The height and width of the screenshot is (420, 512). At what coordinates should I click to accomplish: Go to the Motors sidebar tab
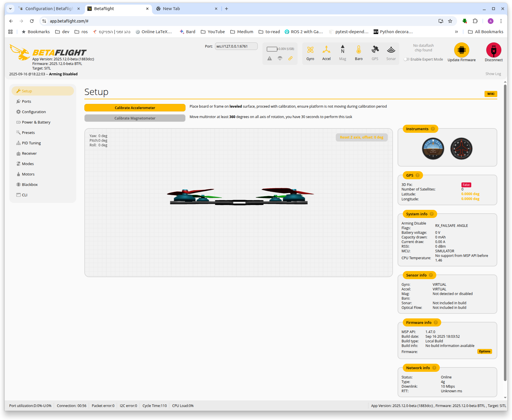[x=28, y=174]
